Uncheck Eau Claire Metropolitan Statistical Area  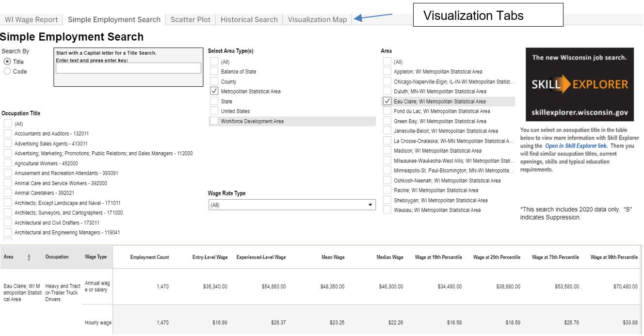click(387, 101)
